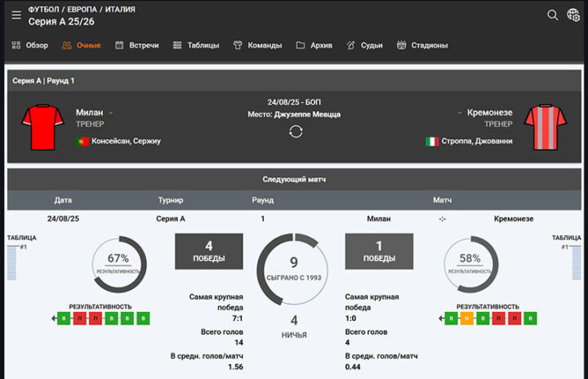Click the refresh circular arrows icon
This screenshot has width=588, height=379.
(296, 132)
